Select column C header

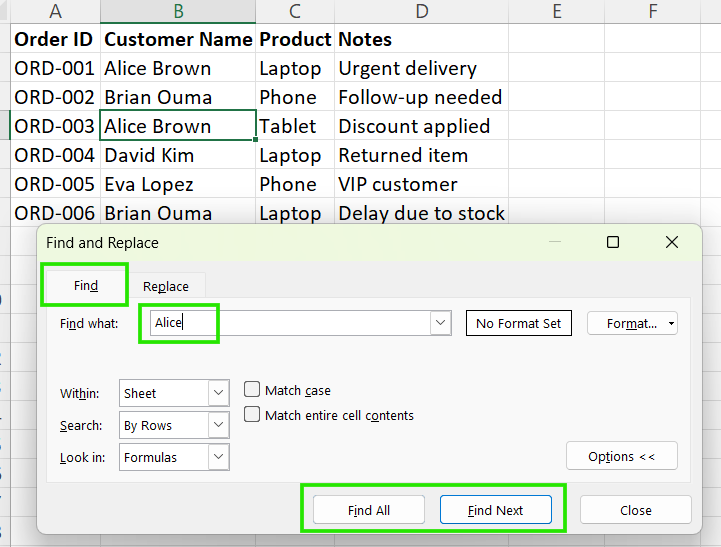[x=295, y=11]
